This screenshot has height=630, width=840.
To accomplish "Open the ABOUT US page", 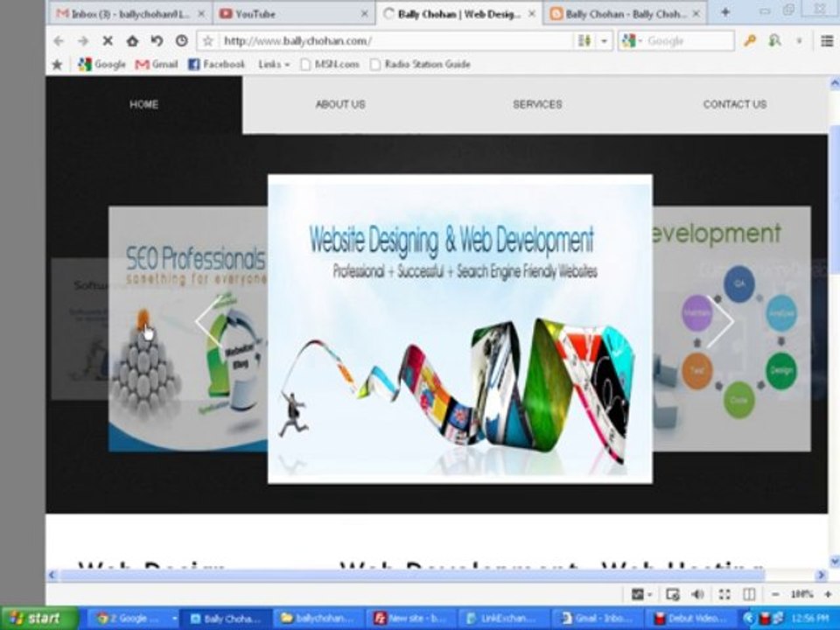I will pos(340,104).
